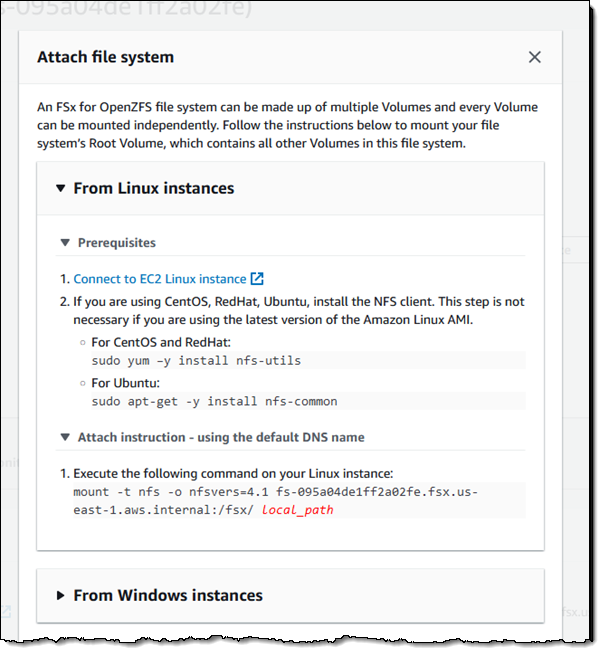This screenshot has width=598, height=653.
Task: Click the sudo apt-get install nfs-common command
Action: pos(214,401)
